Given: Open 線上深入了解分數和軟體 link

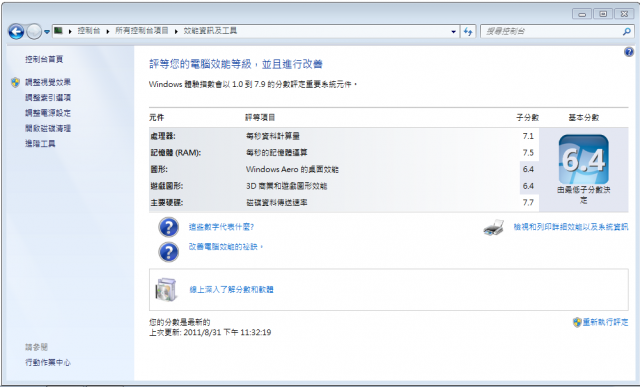Looking at the screenshot, I should 231,289.
